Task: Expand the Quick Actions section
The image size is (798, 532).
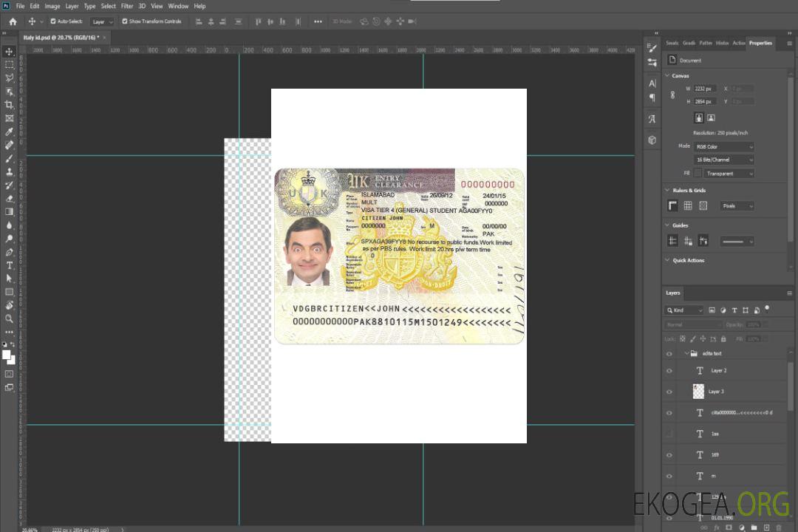Action: pos(667,259)
